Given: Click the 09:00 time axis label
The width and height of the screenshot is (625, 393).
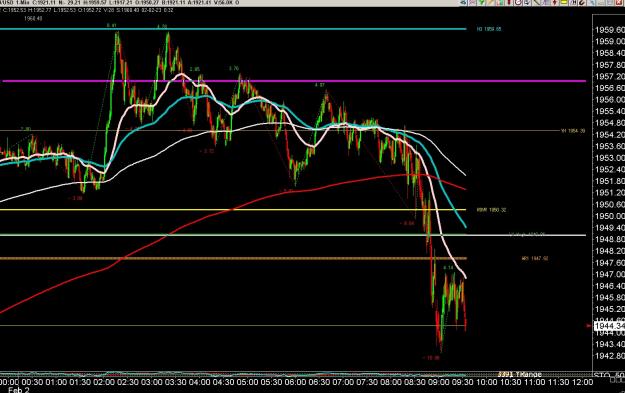Looking at the screenshot, I should (438, 382).
